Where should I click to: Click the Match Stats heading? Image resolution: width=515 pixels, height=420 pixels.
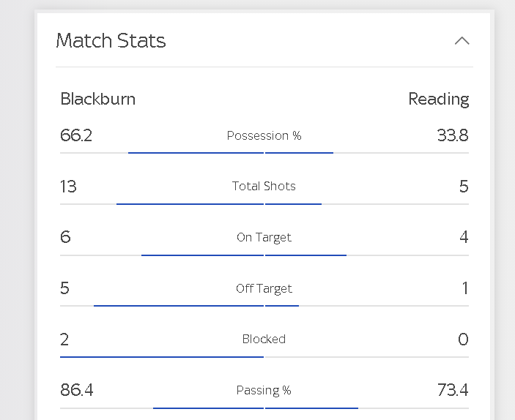click(x=111, y=41)
